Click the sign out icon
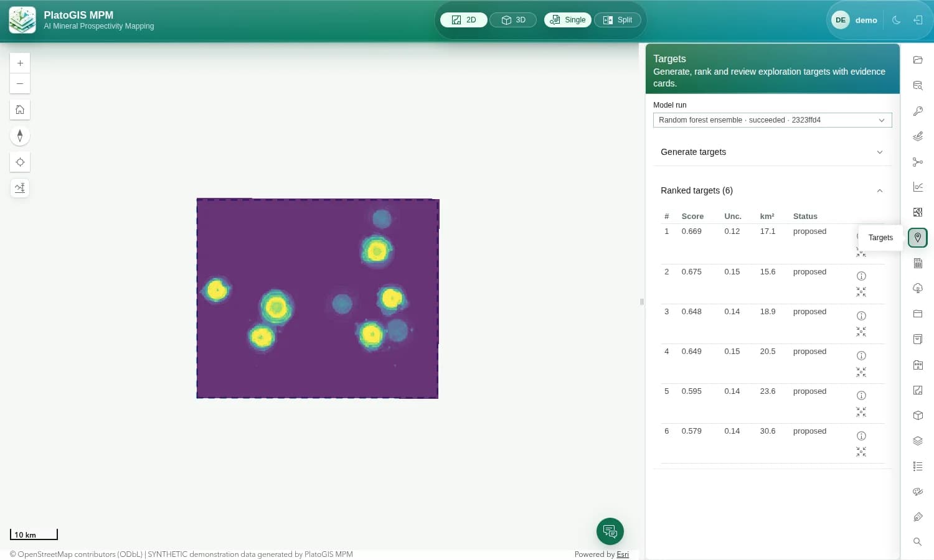This screenshot has height=560, width=934. click(918, 20)
